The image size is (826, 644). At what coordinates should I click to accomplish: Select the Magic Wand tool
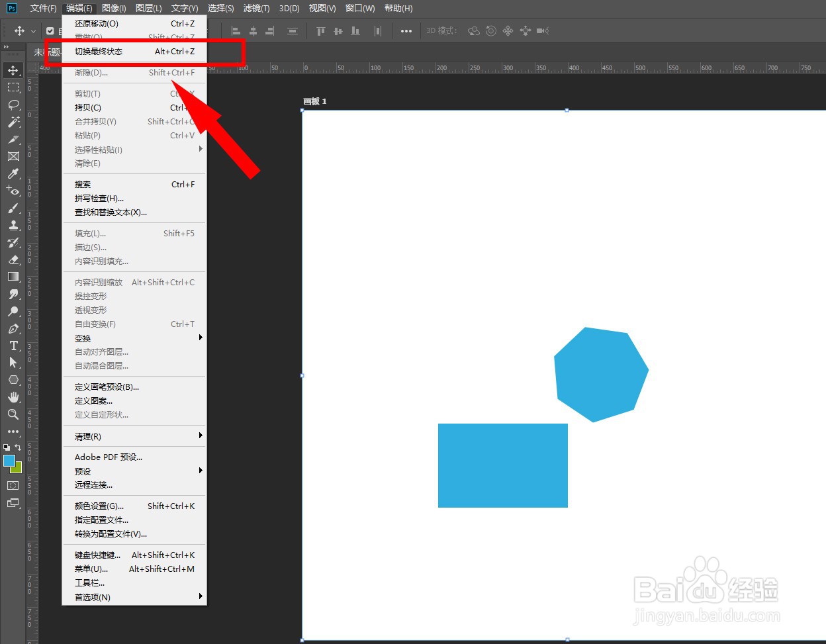[x=13, y=122]
